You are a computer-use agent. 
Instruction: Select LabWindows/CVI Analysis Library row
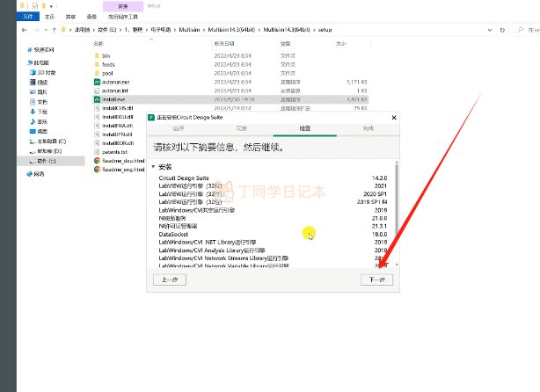tap(273, 250)
